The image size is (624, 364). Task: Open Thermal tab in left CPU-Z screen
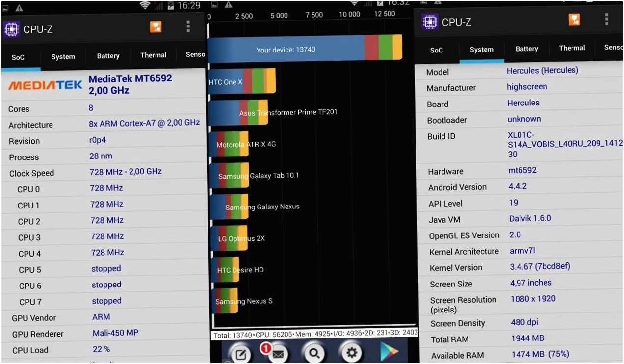coord(154,55)
